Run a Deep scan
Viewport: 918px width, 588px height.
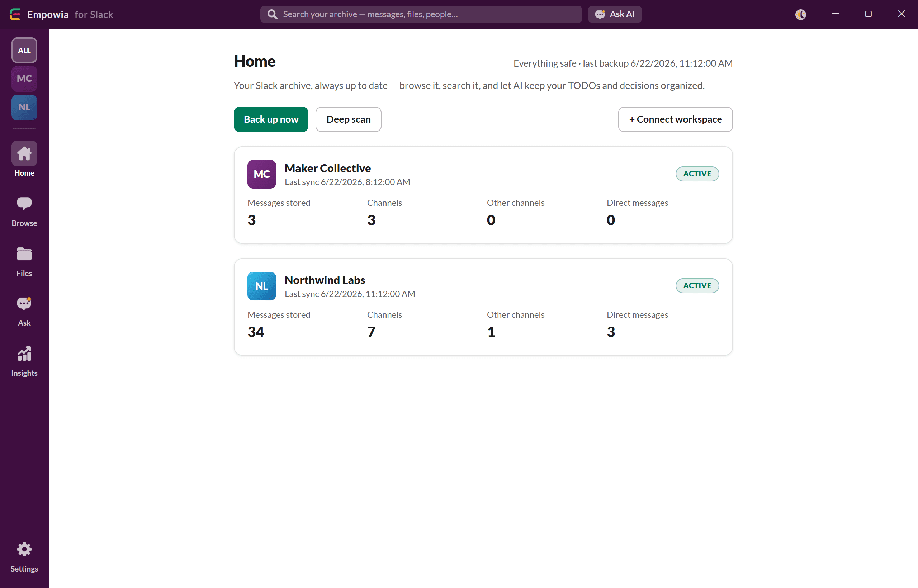tap(348, 119)
